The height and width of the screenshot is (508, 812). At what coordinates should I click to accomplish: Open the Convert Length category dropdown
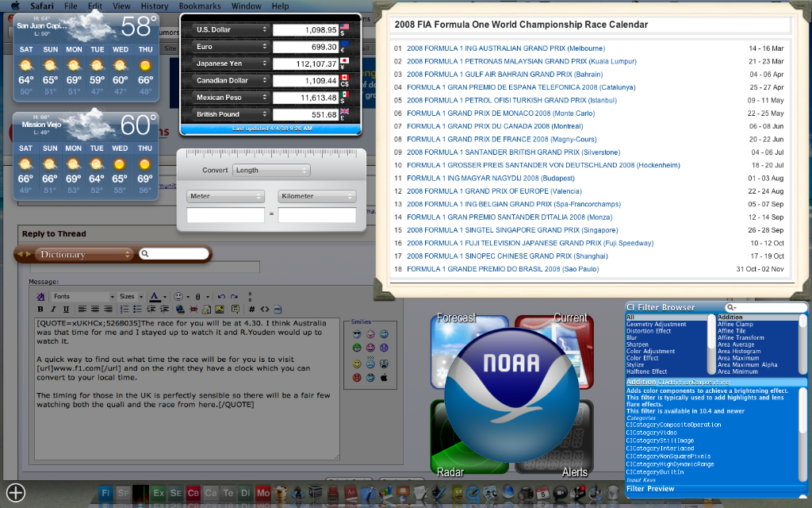coord(271,170)
